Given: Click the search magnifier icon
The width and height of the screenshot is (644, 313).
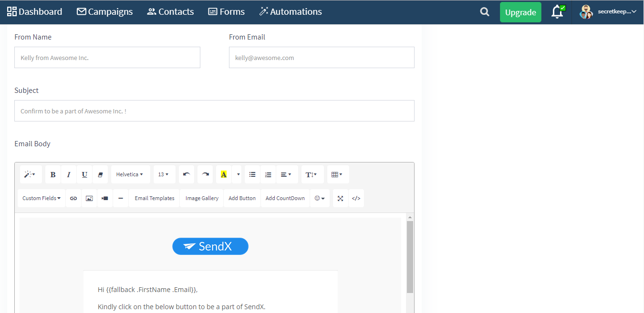Looking at the screenshot, I should [485, 12].
